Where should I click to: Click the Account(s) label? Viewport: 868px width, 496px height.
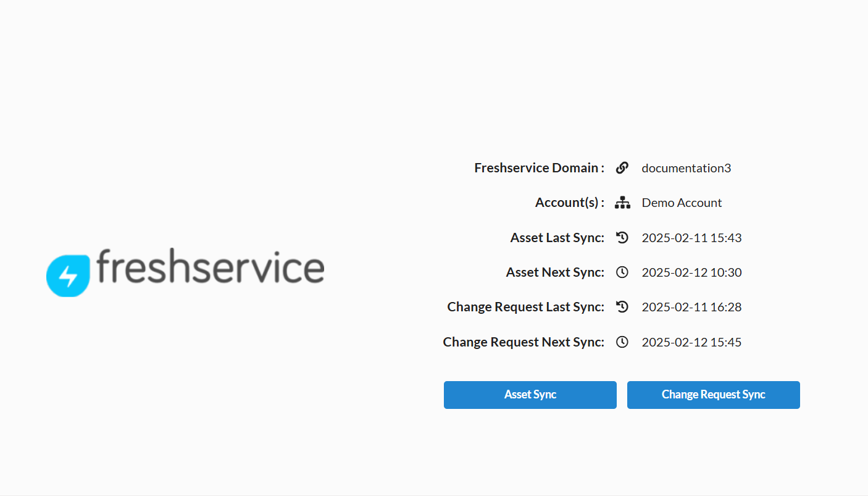pyautogui.click(x=569, y=203)
